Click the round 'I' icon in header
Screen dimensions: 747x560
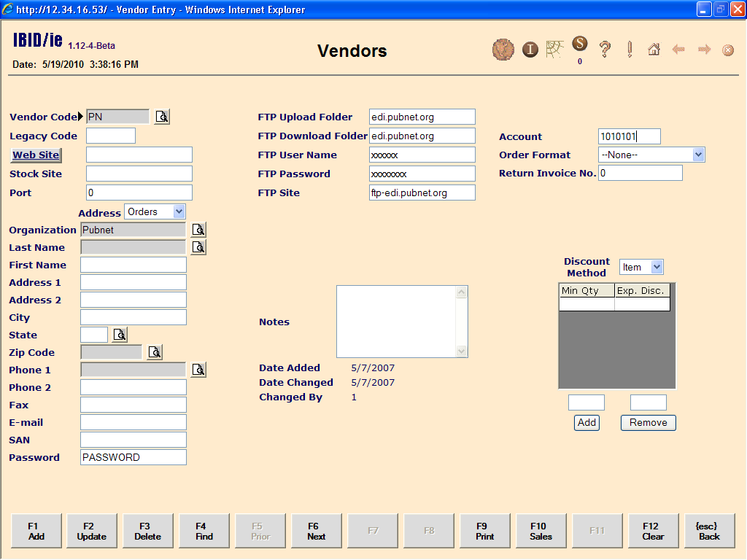(530, 50)
